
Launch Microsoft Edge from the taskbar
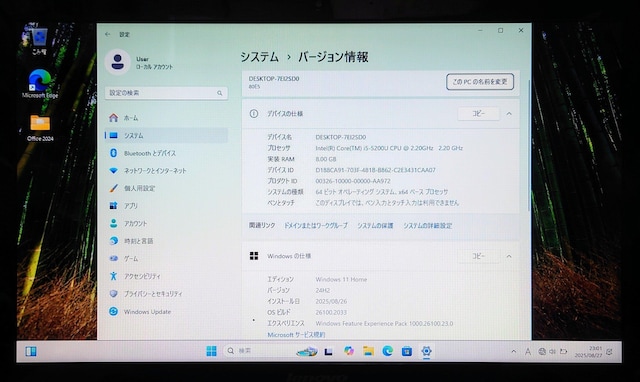click(x=387, y=351)
